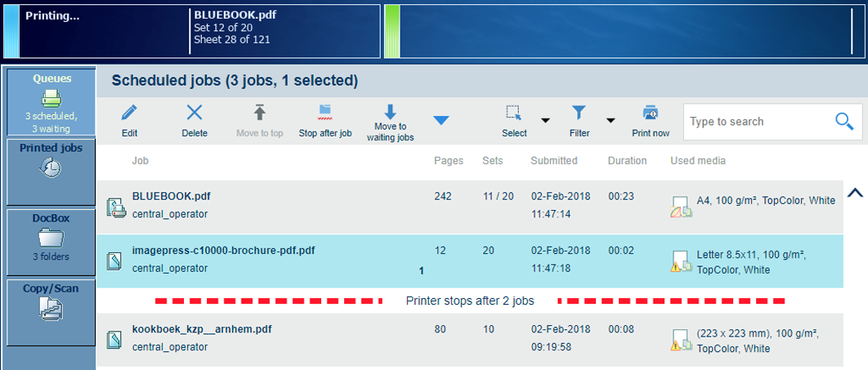The image size is (868, 370).
Task: Expand the blue toolbar overflow arrow
Action: click(441, 121)
